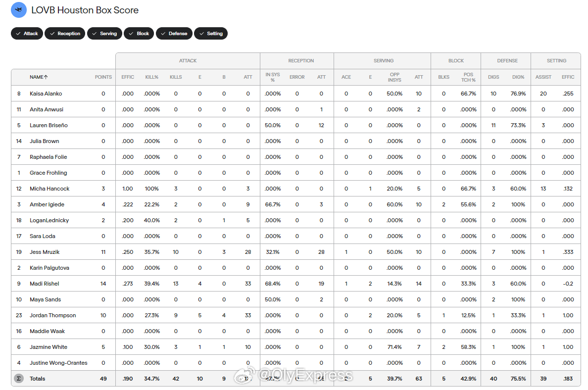Screen dimensions: 588x390
Task: Click Totals 42.9% pos touch value
Action: (x=468, y=379)
